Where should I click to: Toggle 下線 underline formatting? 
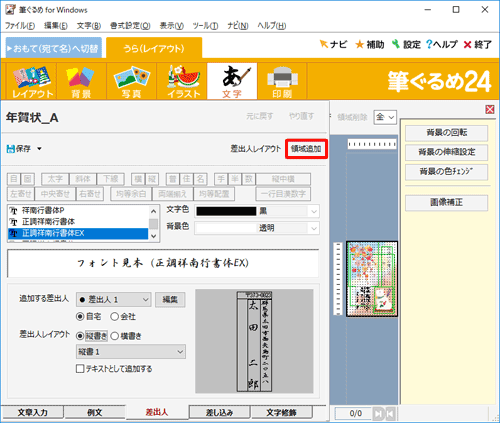pyautogui.click(x=110, y=179)
